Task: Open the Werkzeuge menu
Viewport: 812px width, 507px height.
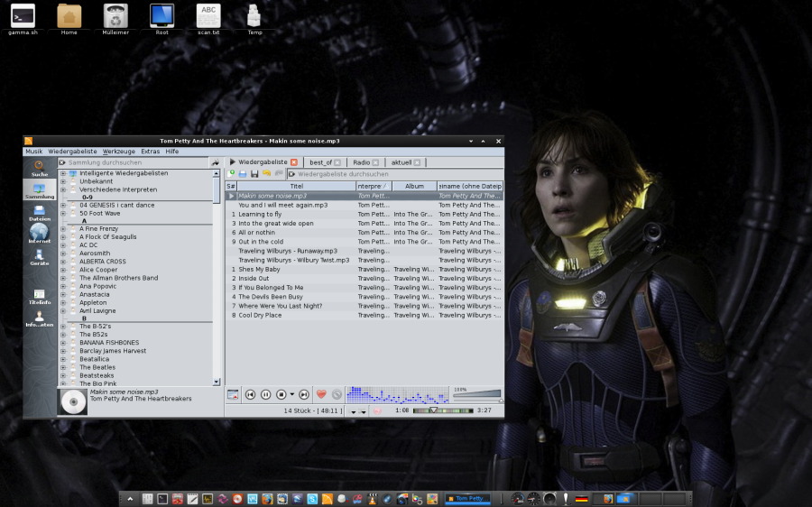Action: [x=118, y=152]
